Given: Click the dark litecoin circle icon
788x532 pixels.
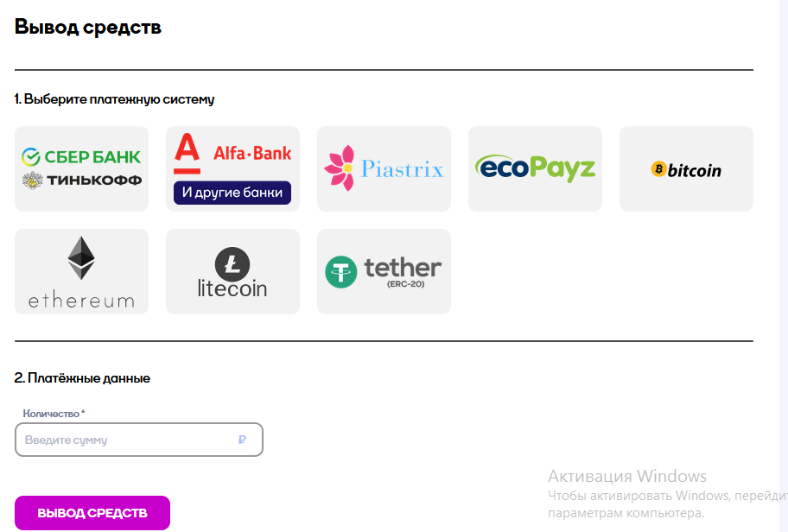Looking at the screenshot, I should 232,263.
